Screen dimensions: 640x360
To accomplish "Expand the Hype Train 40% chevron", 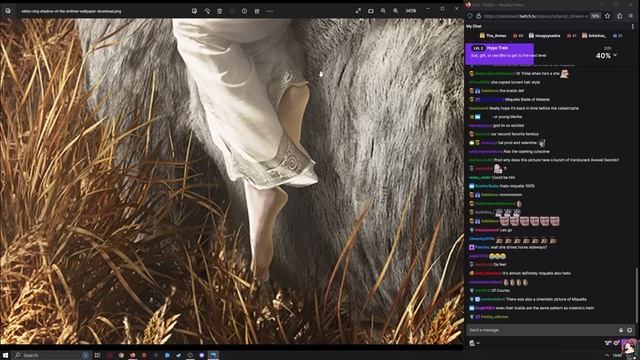I will 615,55.
